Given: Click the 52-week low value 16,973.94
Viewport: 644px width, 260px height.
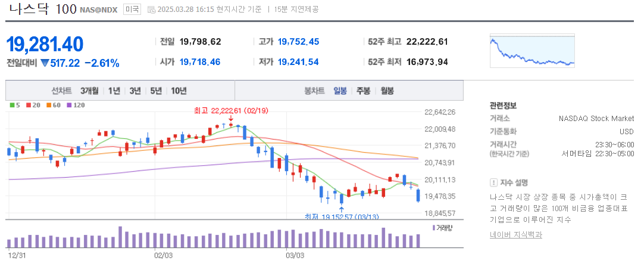Looking at the screenshot, I should (427, 62).
